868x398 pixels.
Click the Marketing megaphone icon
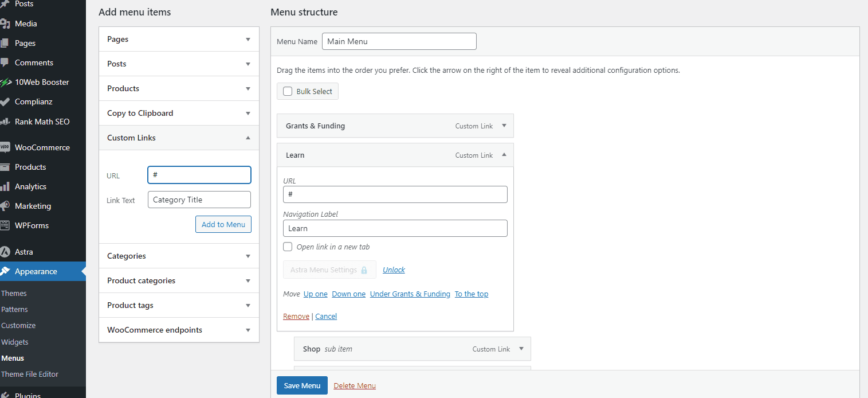coord(5,206)
